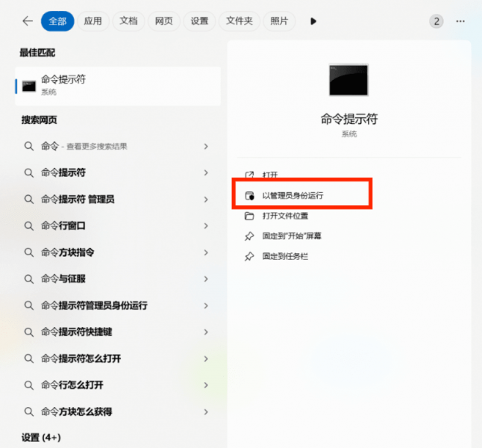Expand chevron beside 命令与征服

[x=206, y=279]
